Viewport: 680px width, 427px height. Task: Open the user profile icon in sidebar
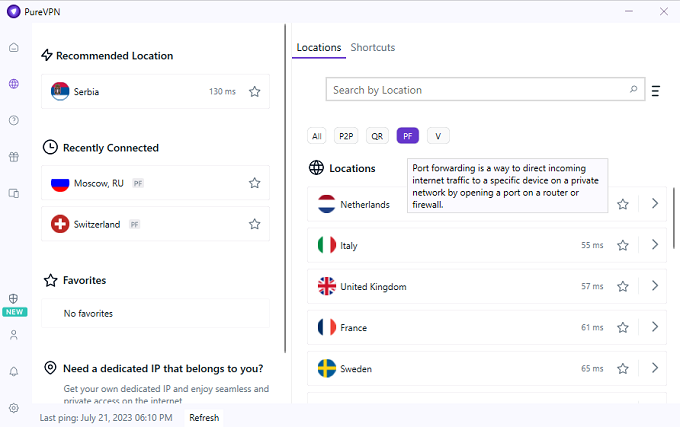pos(14,335)
